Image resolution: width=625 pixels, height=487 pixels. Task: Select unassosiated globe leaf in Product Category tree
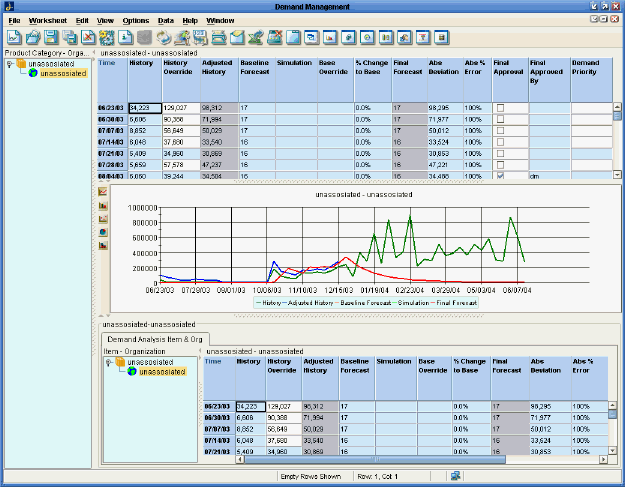coord(58,73)
